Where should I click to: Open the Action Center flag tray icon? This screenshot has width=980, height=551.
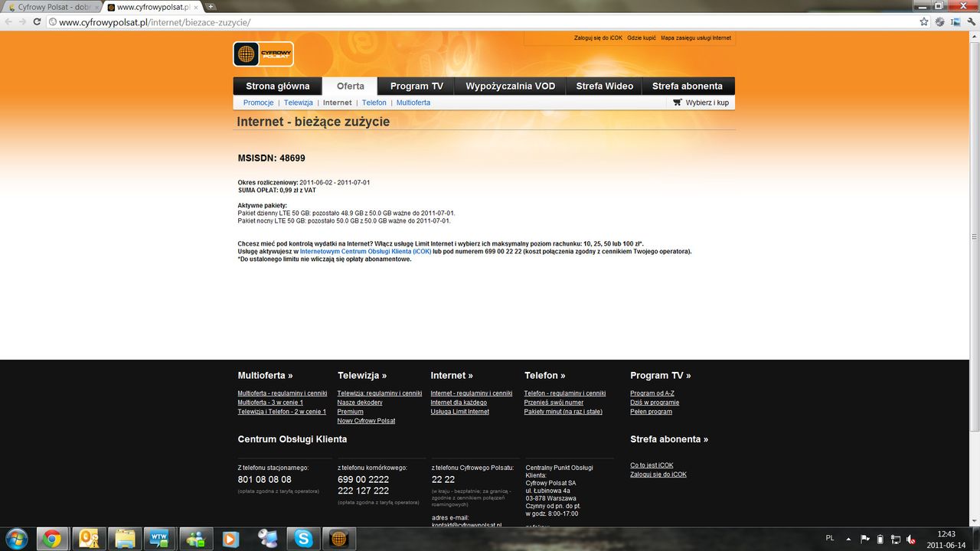(x=865, y=539)
